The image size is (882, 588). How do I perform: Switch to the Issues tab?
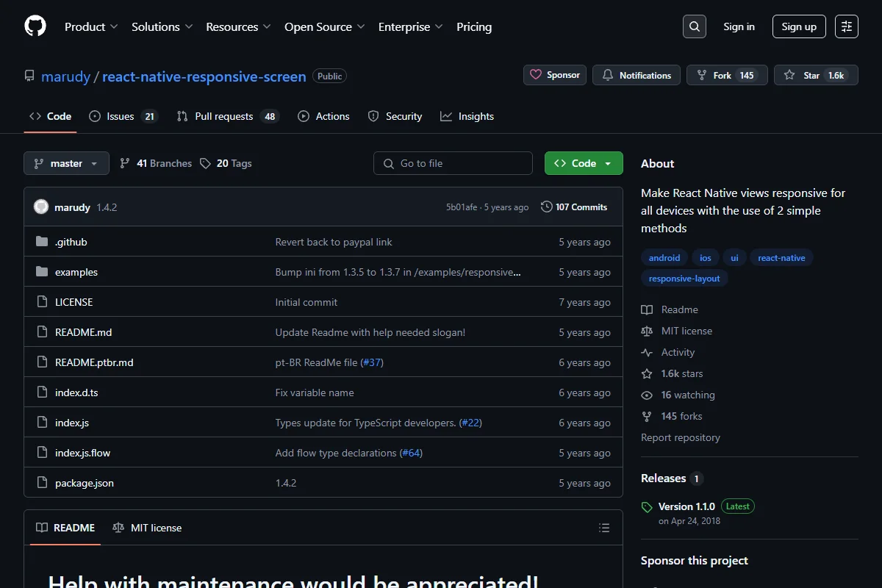123,116
